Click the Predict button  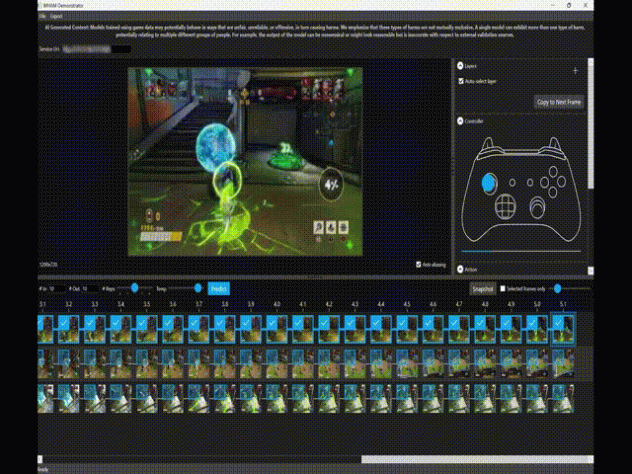tap(218, 289)
